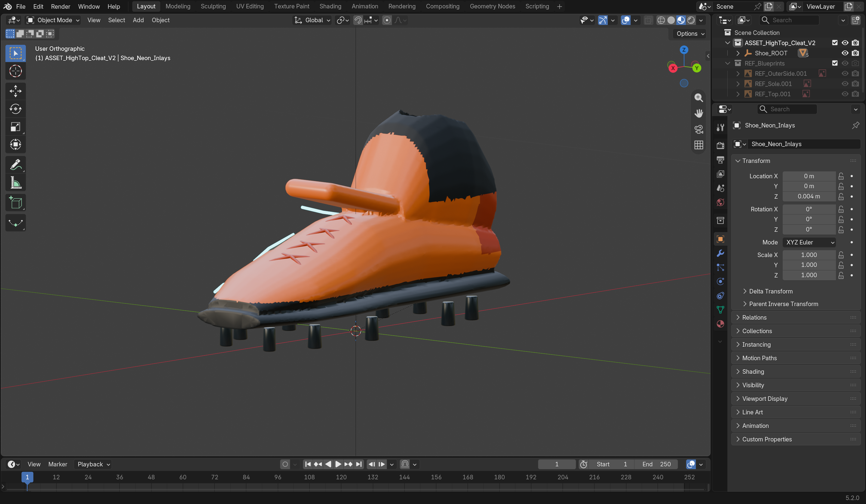
Task: Switch to the Geometry Nodes workspace tab
Action: tap(492, 7)
